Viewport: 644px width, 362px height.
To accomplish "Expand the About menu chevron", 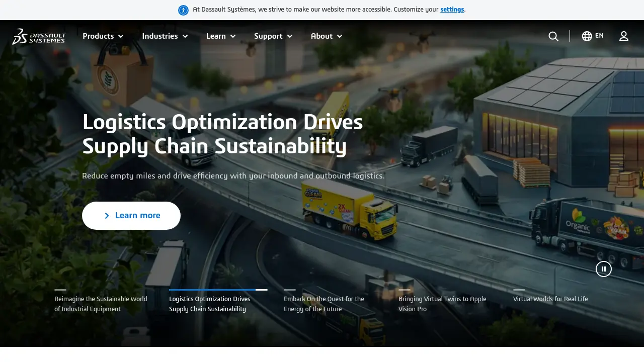I will 340,36.
